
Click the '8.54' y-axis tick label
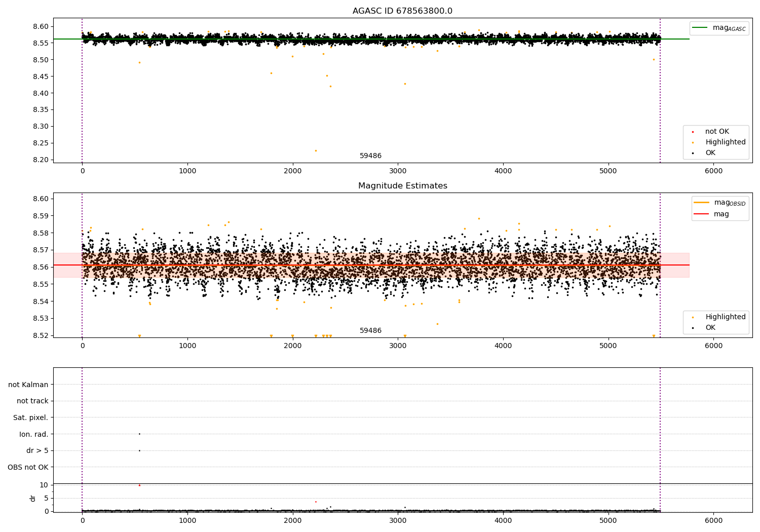(41, 301)
